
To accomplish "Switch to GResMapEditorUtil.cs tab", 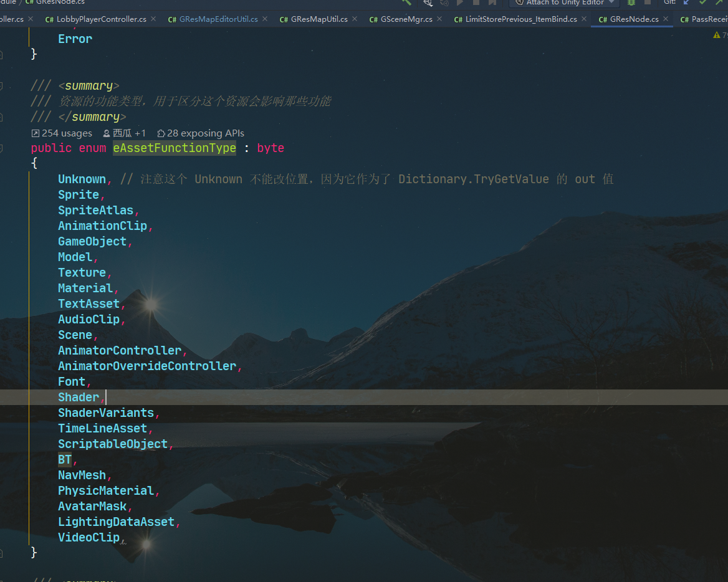I will [x=218, y=19].
